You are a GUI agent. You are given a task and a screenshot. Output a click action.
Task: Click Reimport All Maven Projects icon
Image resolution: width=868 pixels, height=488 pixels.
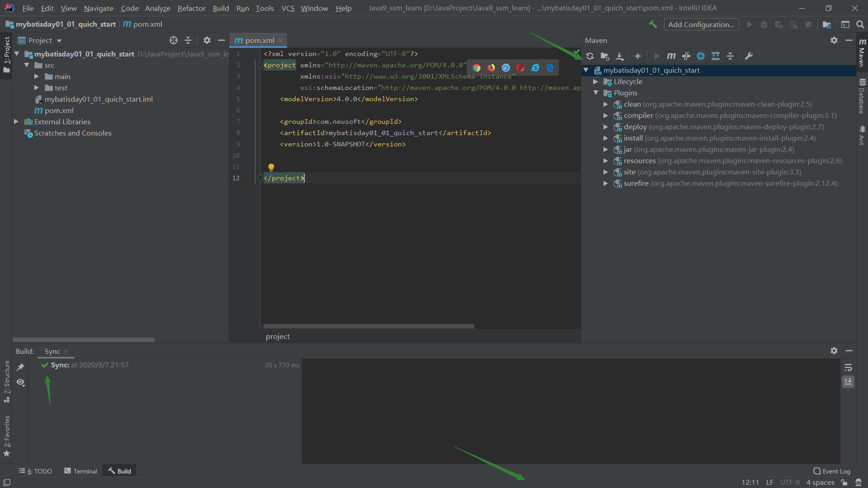pos(590,56)
